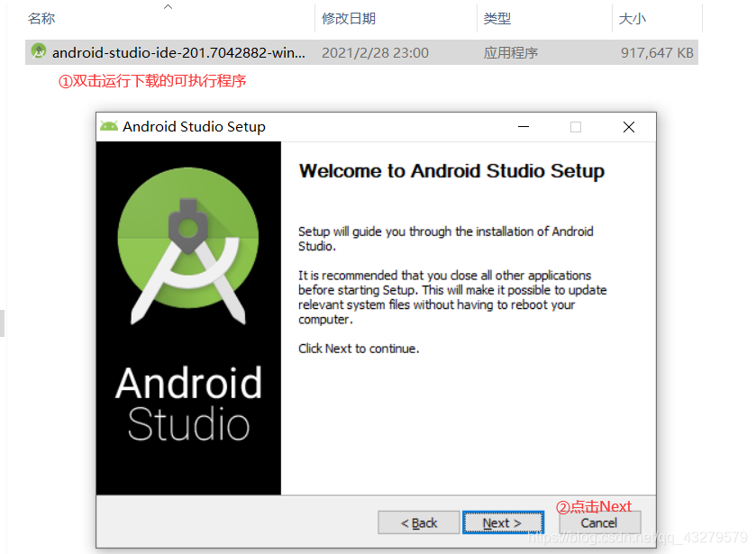The height and width of the screenshot is (554, 756).
Task: Close the Android Studio Setup window
Action: click(x=629, y=127)
